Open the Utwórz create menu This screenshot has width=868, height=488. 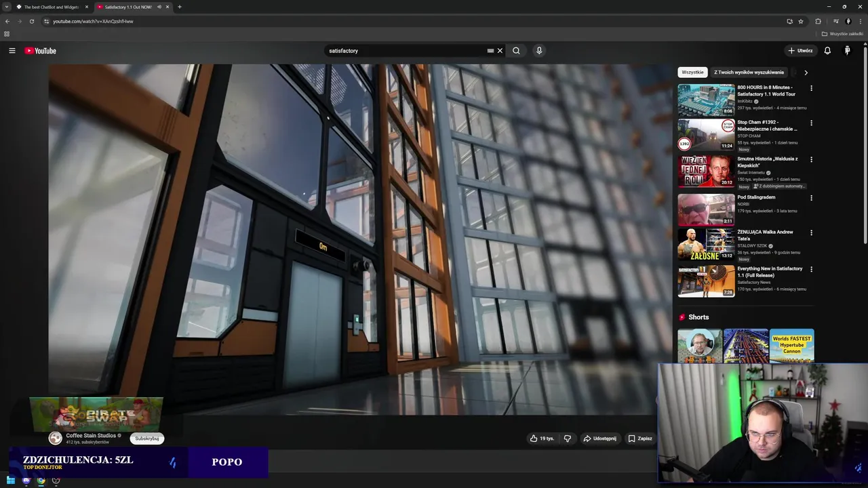coord(800,51)
